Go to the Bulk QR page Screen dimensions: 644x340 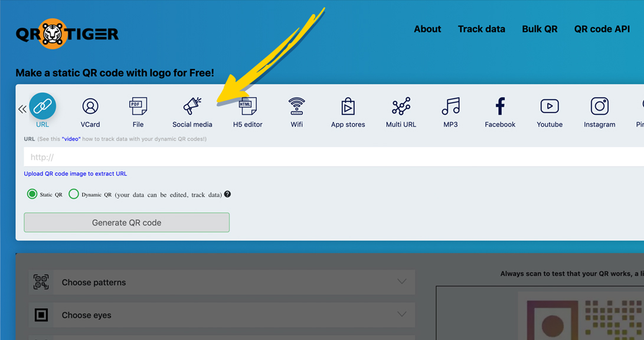540,29
